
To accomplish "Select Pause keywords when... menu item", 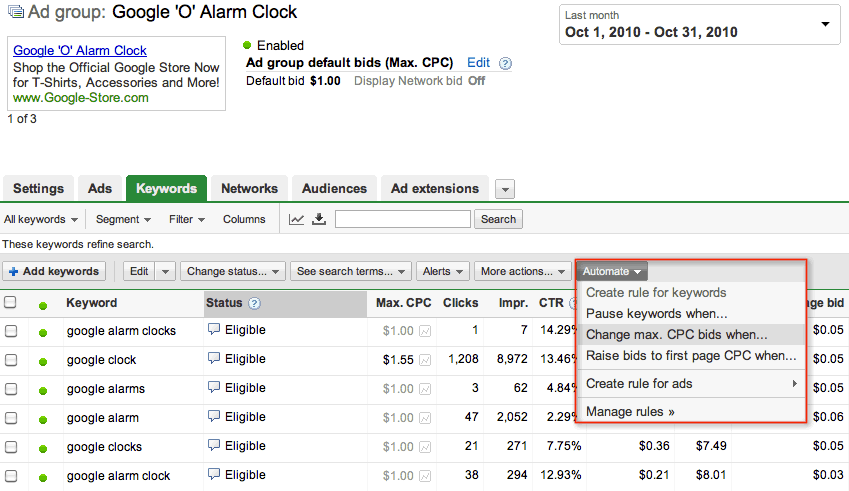I will [x=691, y=313].
